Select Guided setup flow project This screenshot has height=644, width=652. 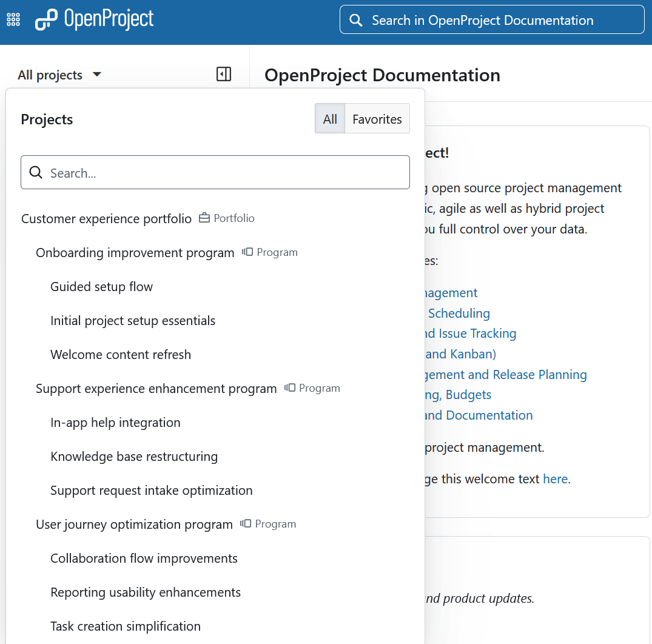[101, 287]
